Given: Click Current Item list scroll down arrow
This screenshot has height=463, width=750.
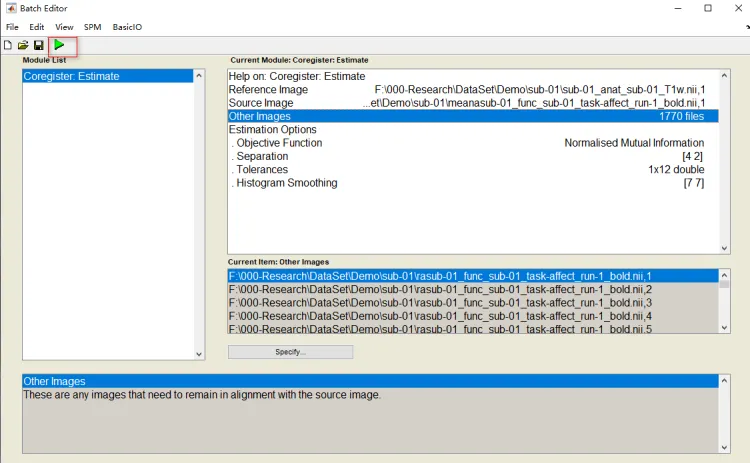Looking at the screenshot, I should pyautogui.click(x=724, y=328).
